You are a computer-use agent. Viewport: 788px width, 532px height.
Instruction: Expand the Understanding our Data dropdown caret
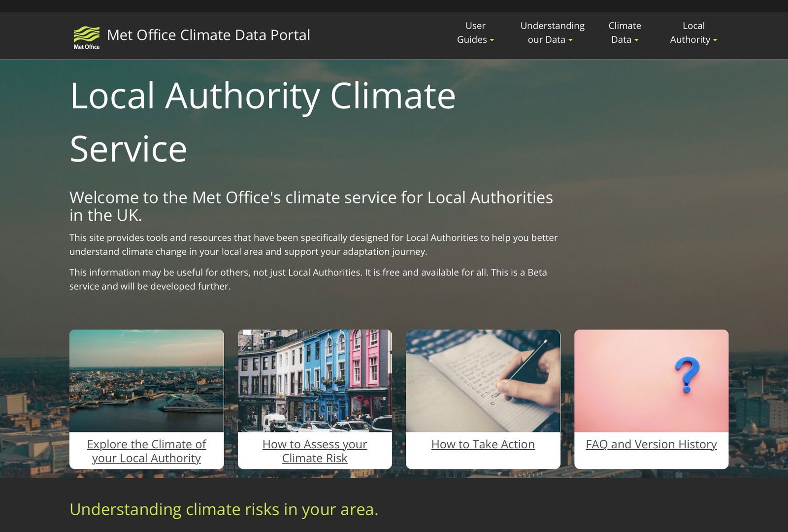pyautogui.click(x=570, y=40)
